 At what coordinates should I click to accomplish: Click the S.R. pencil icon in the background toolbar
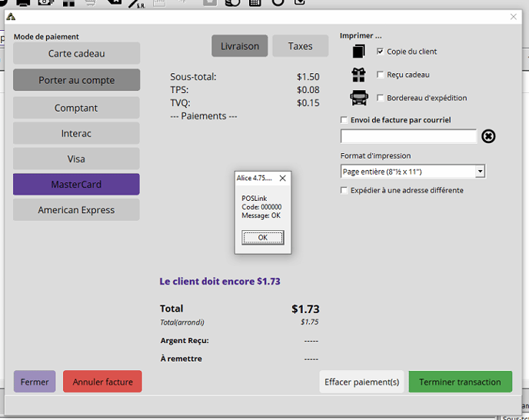[x=137, y=3]
